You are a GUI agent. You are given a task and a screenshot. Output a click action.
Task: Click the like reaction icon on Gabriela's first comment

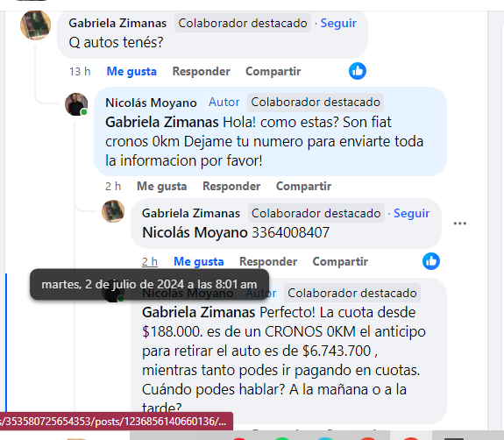358,71
